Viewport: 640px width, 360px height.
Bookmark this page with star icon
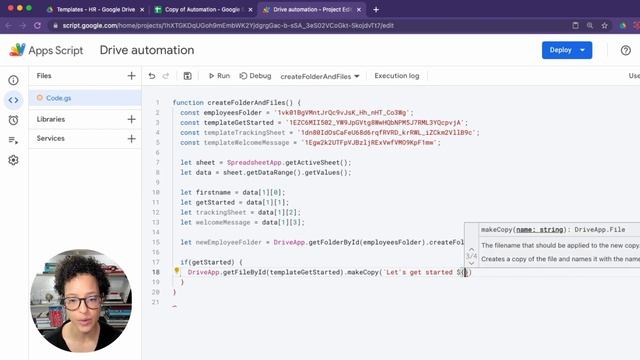[x=604, y=25]
